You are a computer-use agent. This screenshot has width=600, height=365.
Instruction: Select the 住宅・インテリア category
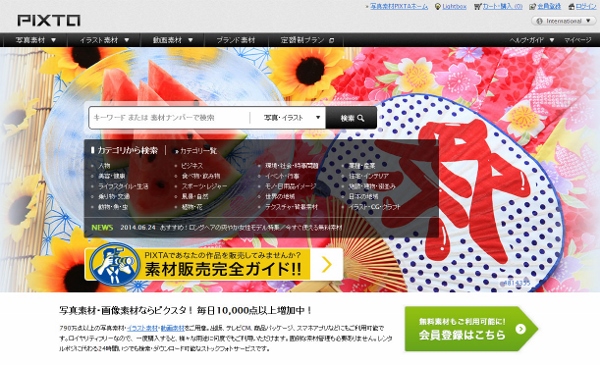coord(369,176)
